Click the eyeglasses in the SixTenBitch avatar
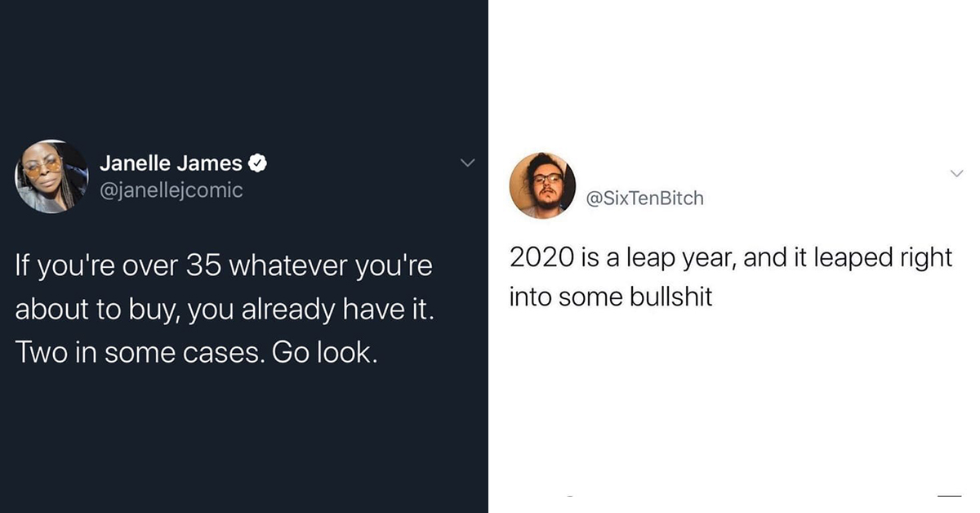 coord(546,179)
